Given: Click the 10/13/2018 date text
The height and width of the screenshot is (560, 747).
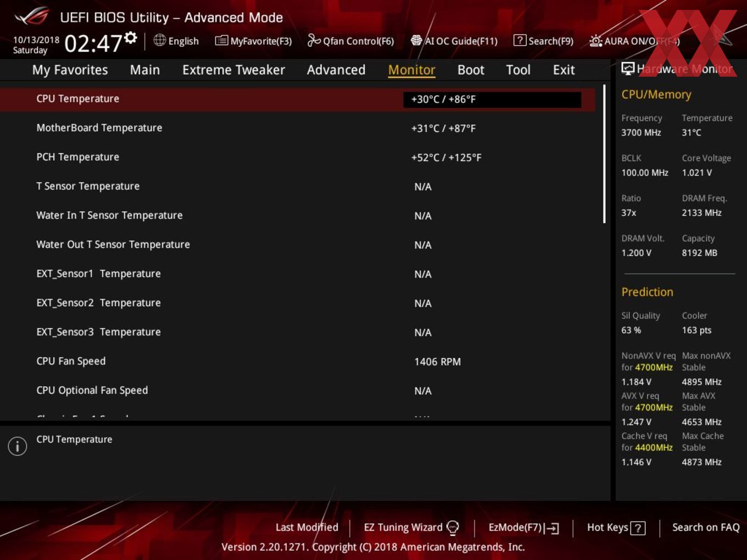Looking at the screenshot, I should pyautogui.click(x=36, y=40).
